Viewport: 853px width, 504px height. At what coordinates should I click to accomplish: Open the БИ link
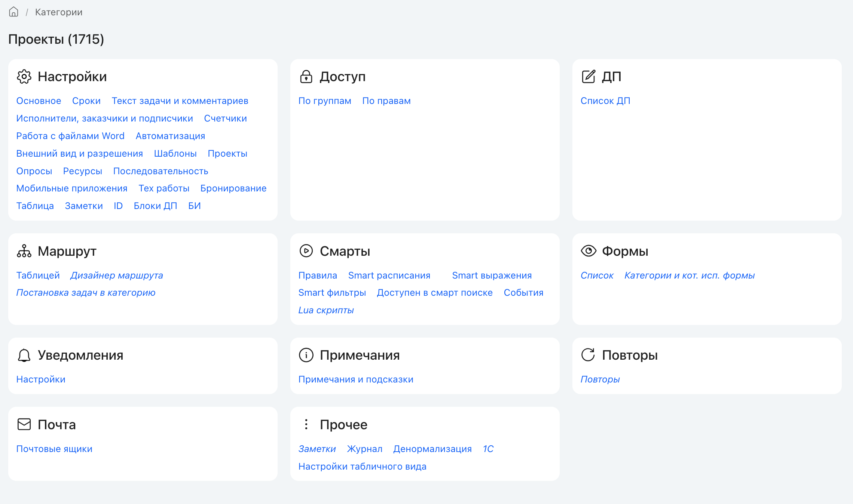[x=195, y=206]
